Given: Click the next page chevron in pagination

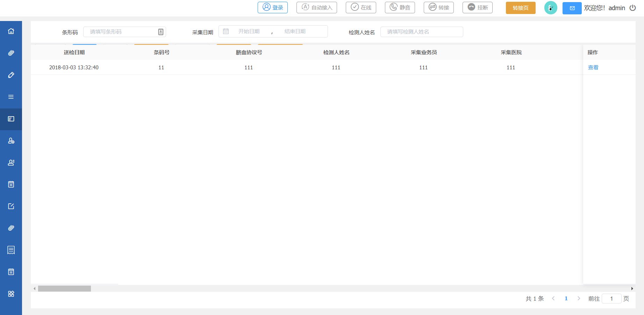Looking at the screenshot, I should 579,299.
